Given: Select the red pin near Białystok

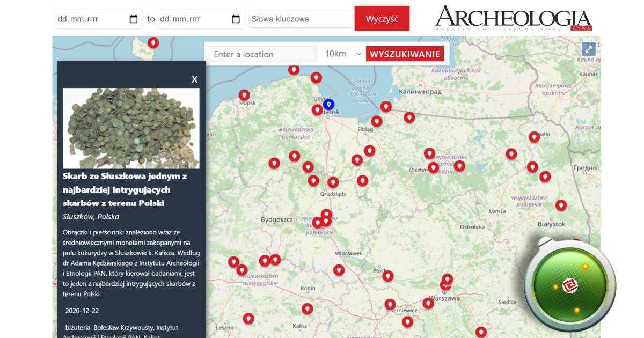Looking at the screenshot, I should tap(561, 204).
